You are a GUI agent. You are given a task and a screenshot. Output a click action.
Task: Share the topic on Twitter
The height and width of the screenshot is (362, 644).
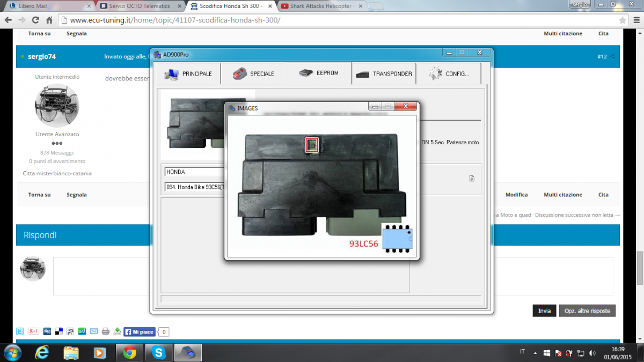point(20,331)
